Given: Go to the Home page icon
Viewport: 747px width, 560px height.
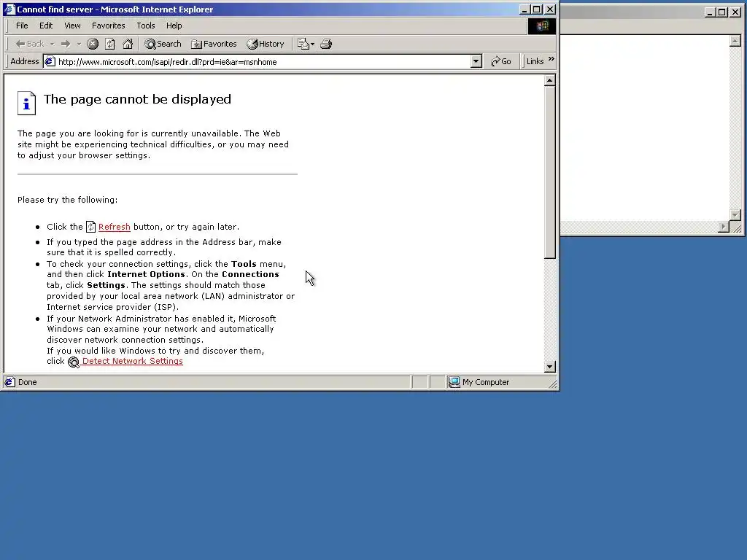Looking at the screenshot, I should [128, 44].
